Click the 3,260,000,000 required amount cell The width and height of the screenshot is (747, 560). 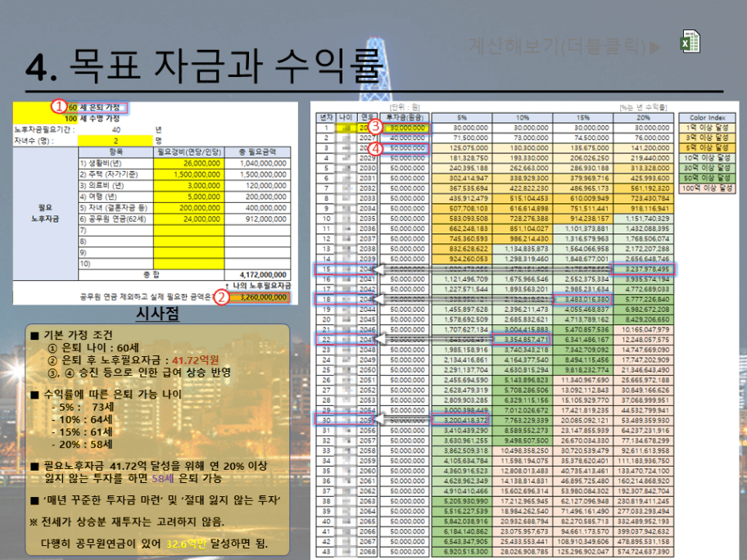click(260, 298)
